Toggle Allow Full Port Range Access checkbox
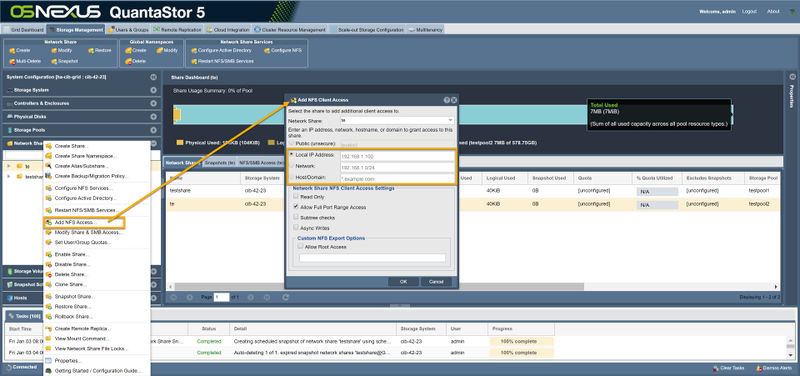This screenshot has width=800, height=376. pos(296,207)
